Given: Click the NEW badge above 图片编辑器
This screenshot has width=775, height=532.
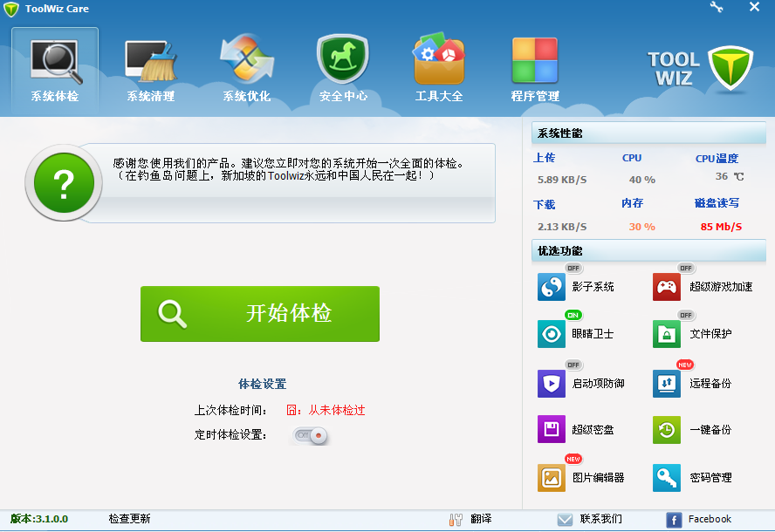Looking at the screenshot, I should 573,459.
